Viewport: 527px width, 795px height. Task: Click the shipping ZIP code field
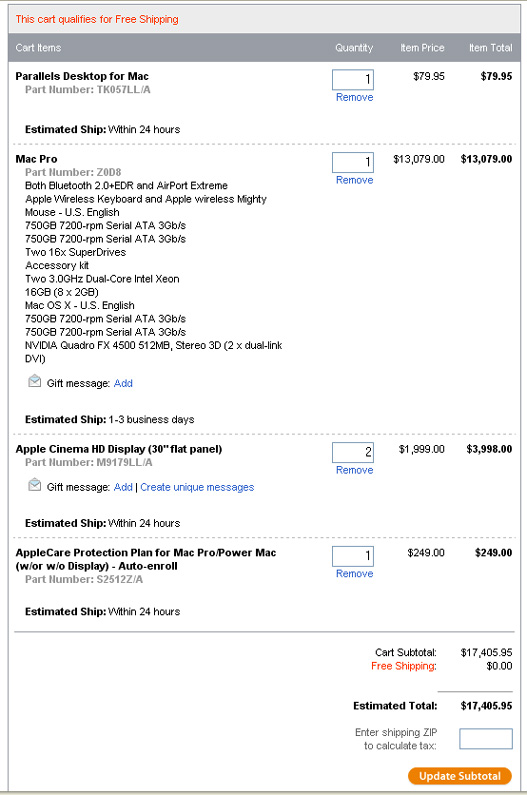click(x=486, y=739)
